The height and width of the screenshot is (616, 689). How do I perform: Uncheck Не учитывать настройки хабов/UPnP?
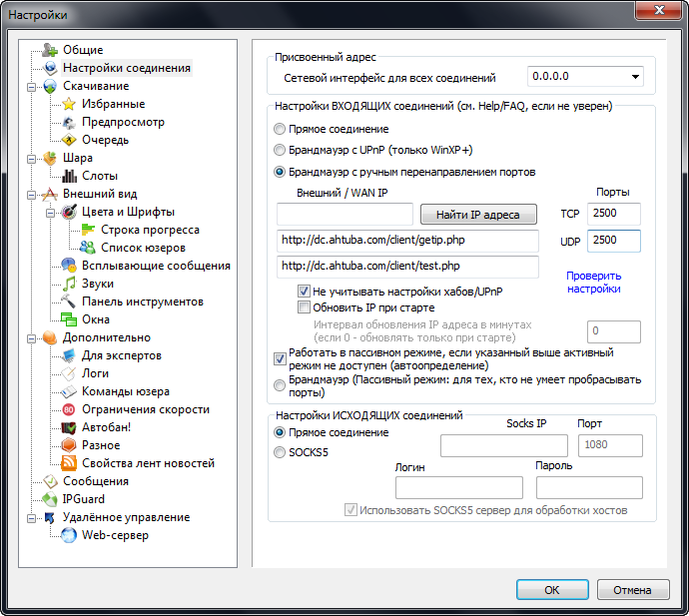click(305, 291)
